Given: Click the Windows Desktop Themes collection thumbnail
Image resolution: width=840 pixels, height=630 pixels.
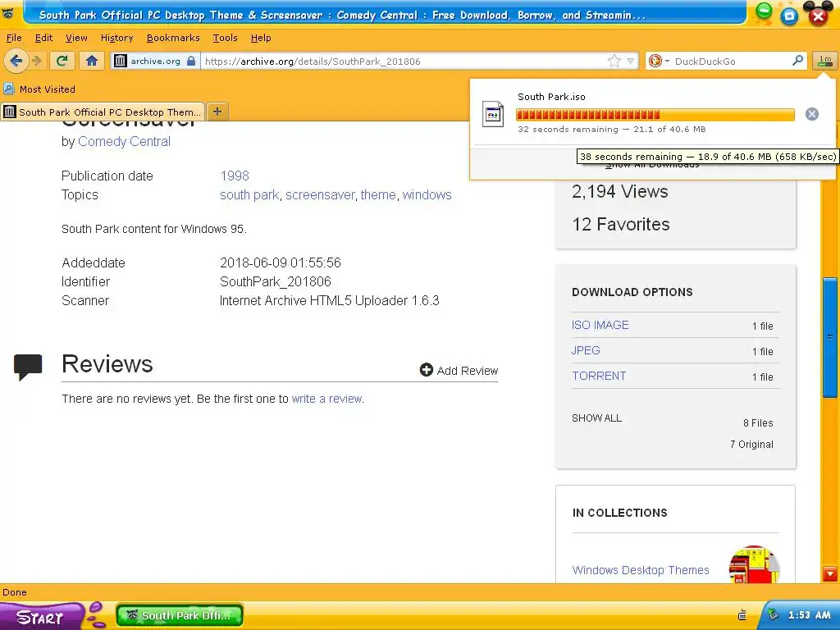Looking at the screenshot, I should click(754, 564).
